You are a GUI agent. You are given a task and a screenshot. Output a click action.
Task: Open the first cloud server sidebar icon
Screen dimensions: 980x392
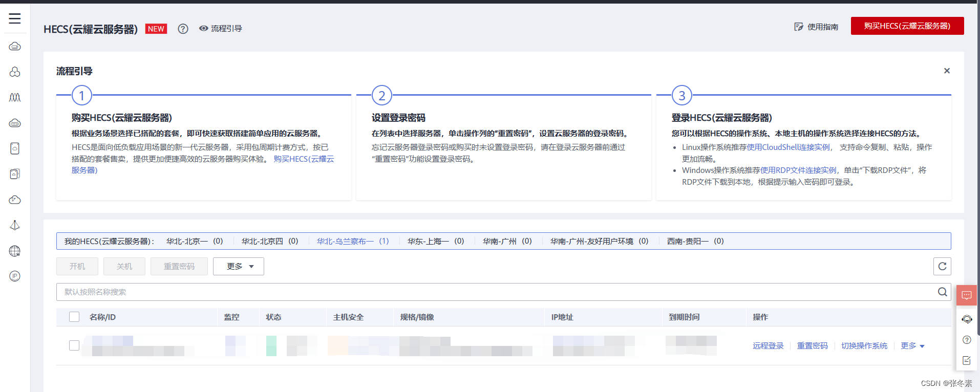click(15, 47)
